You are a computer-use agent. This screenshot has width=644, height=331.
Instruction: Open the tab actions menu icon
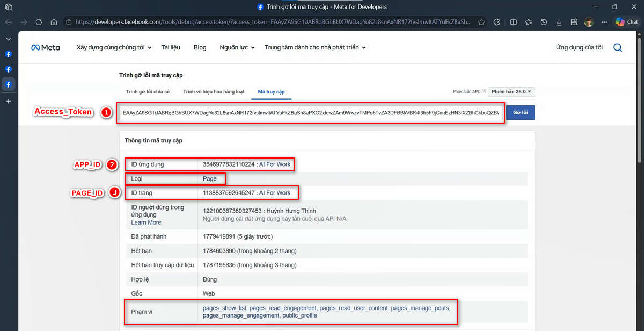[8, 7]
